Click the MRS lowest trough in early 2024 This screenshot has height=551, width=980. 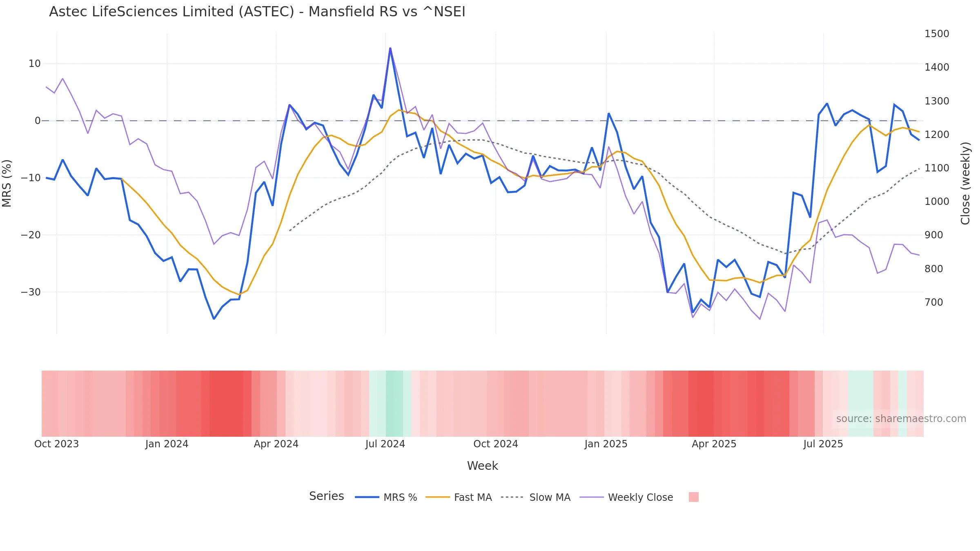[x=214, y=319]
